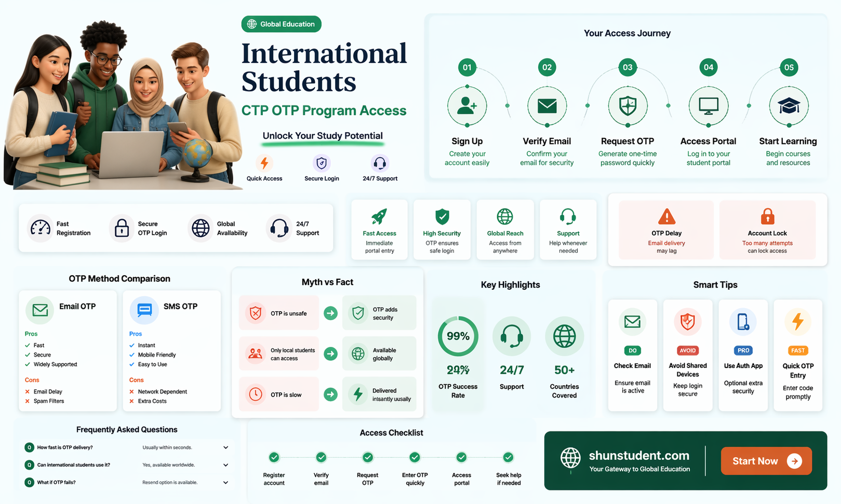Toggle the Register account checkmark
This screenshot has height=504, width=841.
[x=274, y=457]
